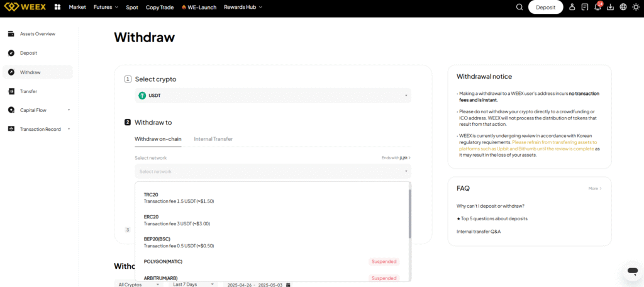The height and width of the screenshot is (287, 644).
Task: Open the orders document icon
Action: click(585, 7)
